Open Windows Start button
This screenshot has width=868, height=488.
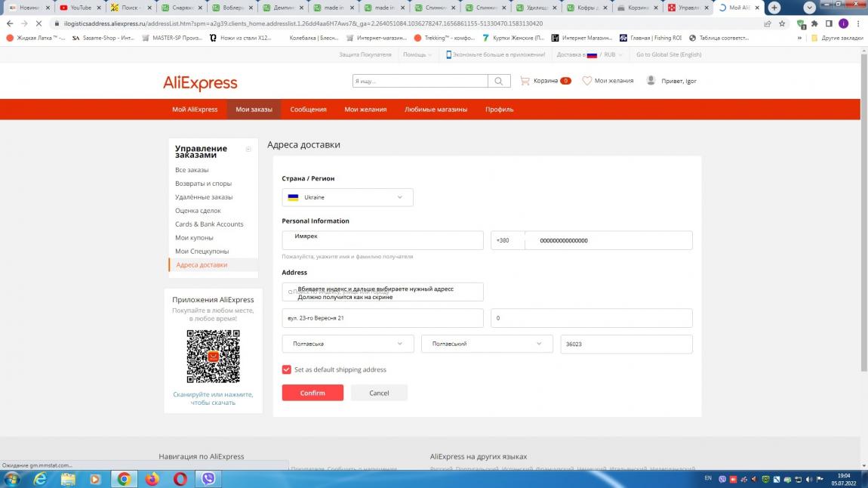[11, 479]
